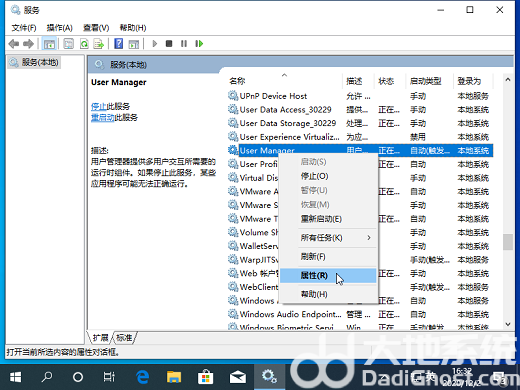Sort by 描述 column header
This screenshot has width=520, height=390.
pyautogui.click(x=358, y=81)
